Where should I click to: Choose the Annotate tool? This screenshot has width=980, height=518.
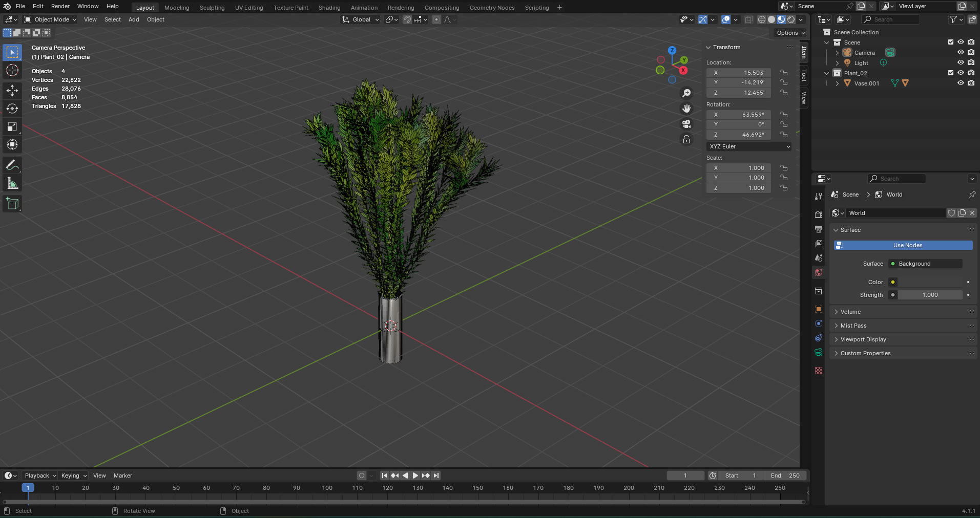click(x=12, y=165)
